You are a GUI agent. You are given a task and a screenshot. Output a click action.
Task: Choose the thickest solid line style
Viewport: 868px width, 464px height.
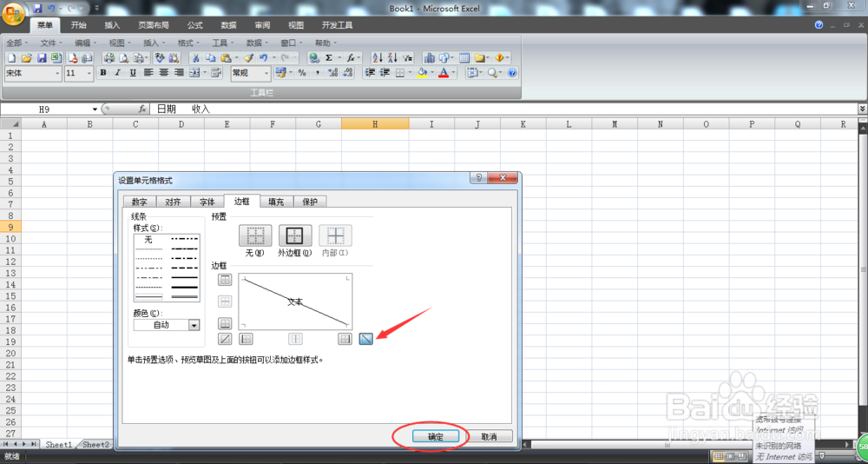coord(185,287)
